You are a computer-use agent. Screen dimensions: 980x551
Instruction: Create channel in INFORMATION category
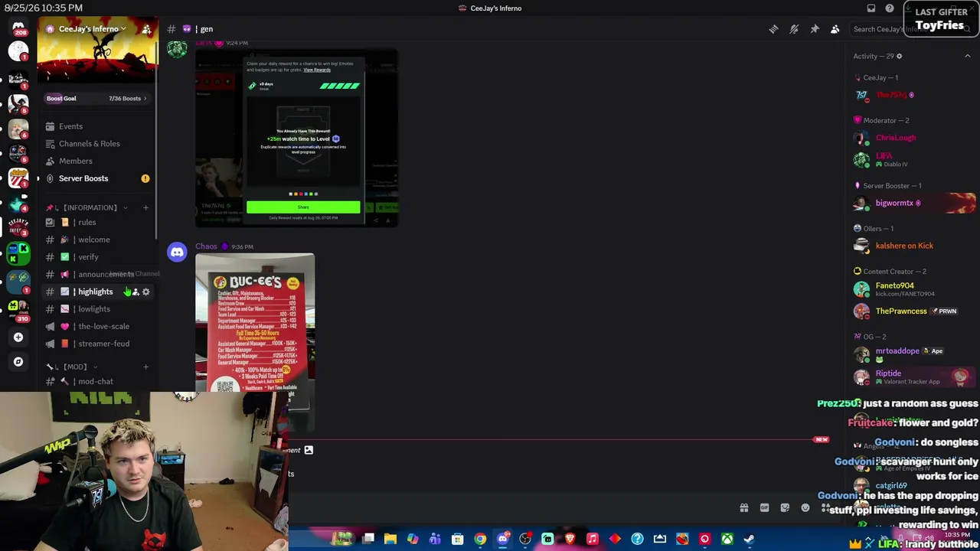pyautogui.click(x=146, y=207)
